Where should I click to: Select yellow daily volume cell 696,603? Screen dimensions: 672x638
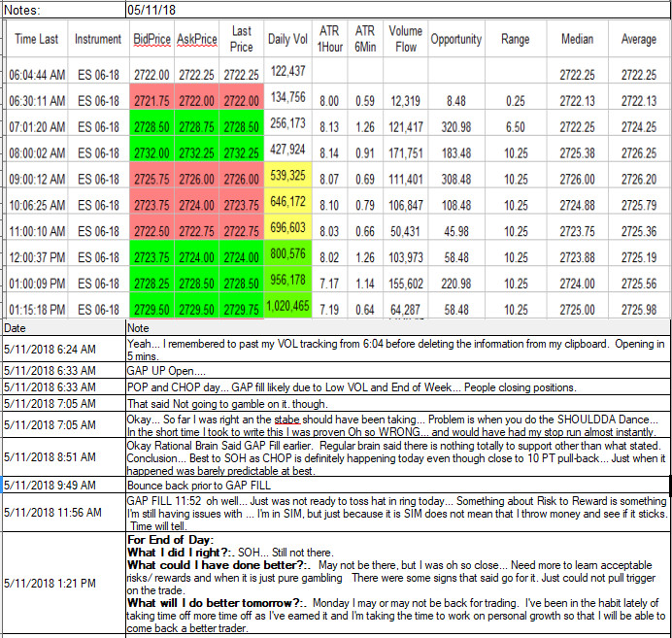pos(287,227)
